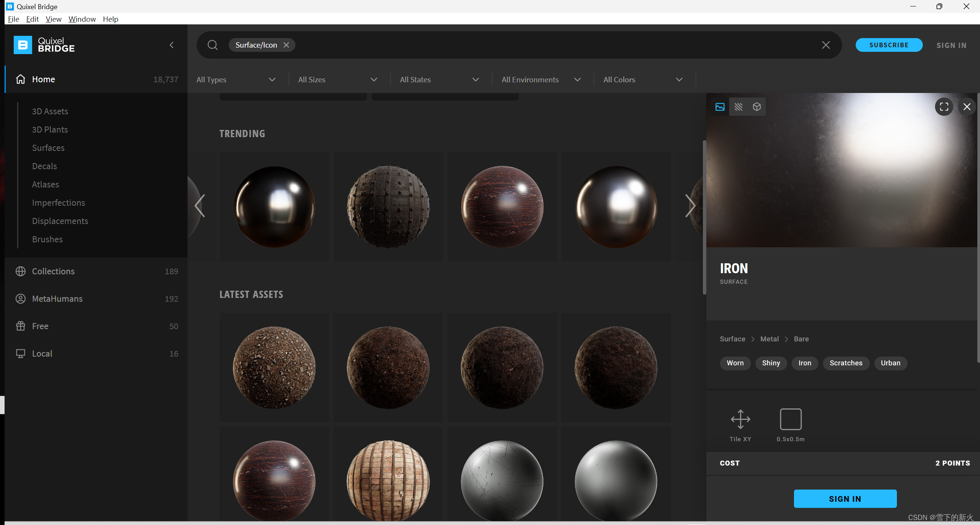
Task: Switch to tiled plane preview mode
Action: (x=738, y=107)
